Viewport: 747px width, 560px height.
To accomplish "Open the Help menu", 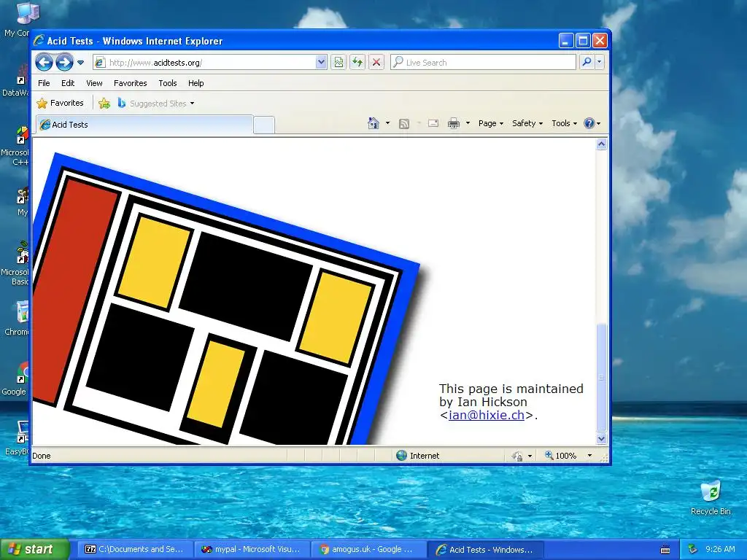I will [x=196, y=83].
